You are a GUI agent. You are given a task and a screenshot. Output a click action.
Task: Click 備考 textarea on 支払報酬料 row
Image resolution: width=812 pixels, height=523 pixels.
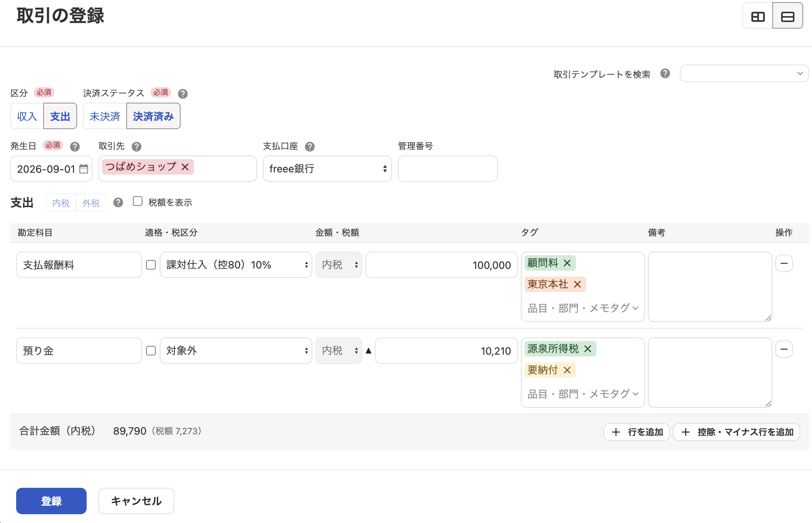[x=710, y=287]
